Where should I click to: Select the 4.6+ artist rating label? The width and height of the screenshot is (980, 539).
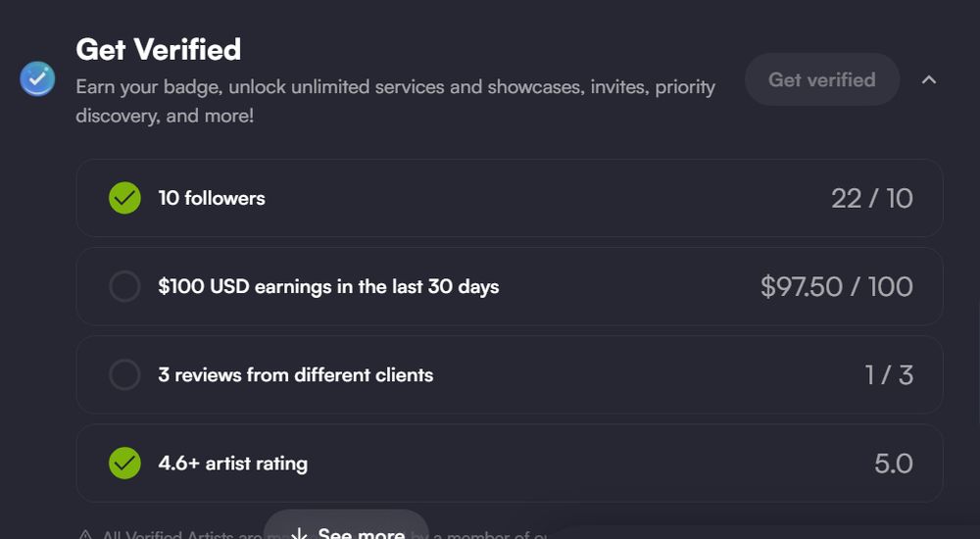(233, 464)
